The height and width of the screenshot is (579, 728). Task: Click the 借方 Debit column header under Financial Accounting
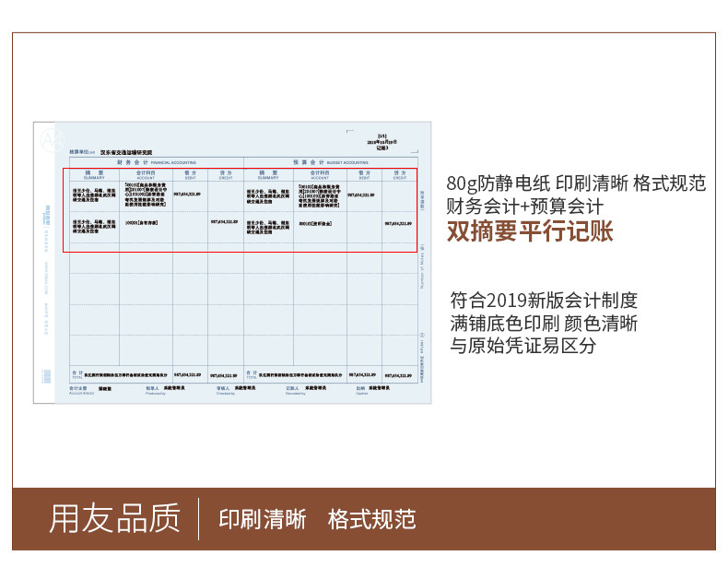tap(190, 174)
